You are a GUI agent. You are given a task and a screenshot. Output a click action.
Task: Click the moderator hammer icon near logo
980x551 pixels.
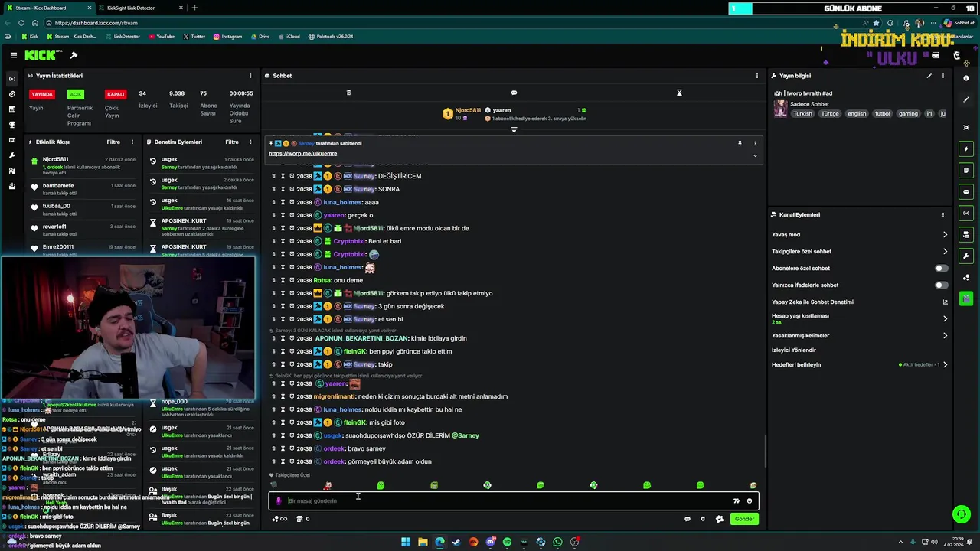(73, 55)
